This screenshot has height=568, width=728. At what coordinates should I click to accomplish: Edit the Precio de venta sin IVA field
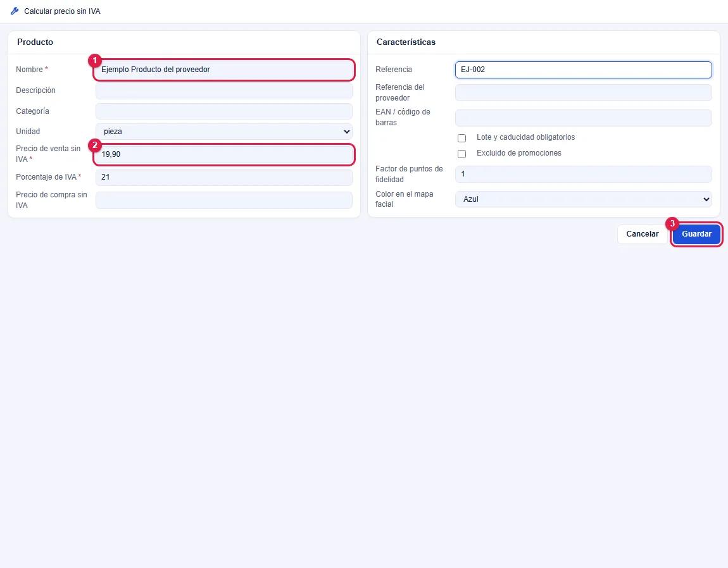click(x=224, y=154)
